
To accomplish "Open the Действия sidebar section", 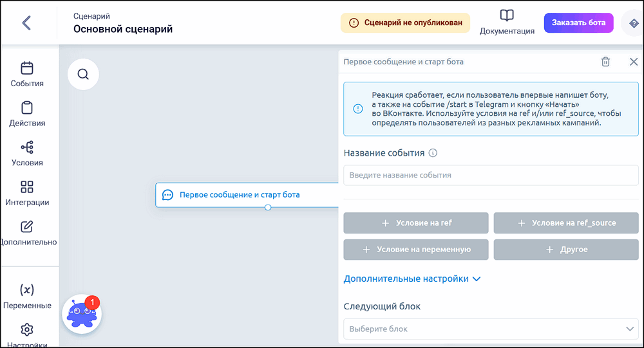I will 27,114.
